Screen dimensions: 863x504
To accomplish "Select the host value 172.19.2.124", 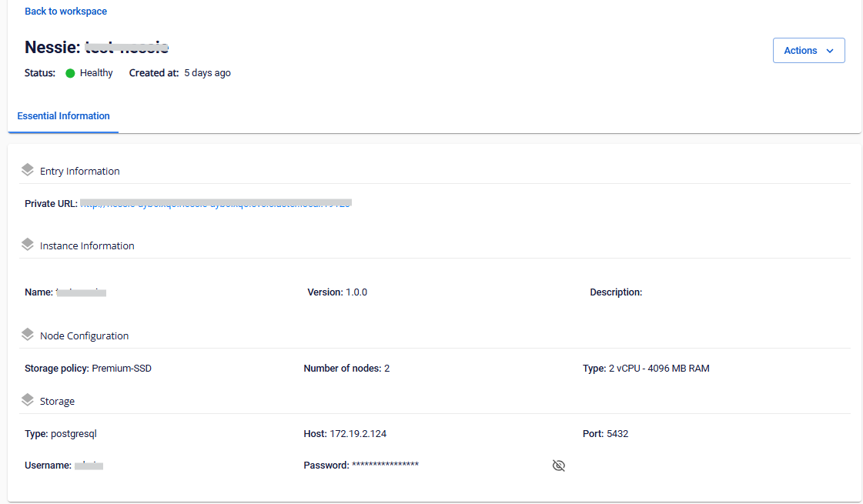I will point(358,433).
